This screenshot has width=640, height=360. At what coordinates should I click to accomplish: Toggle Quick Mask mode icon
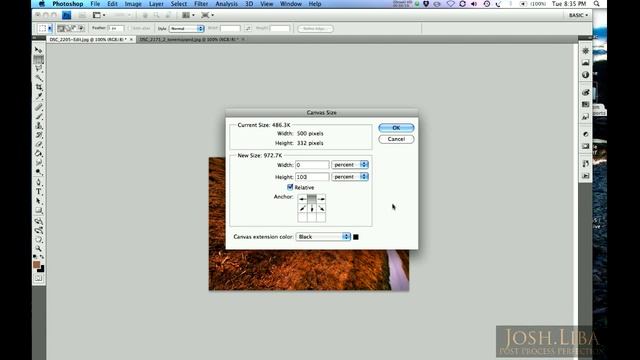coord(38,278)
